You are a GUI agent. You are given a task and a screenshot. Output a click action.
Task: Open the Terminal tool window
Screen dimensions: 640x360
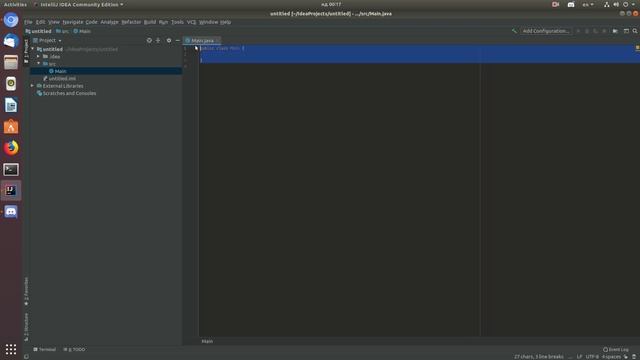tap(44, 349)
